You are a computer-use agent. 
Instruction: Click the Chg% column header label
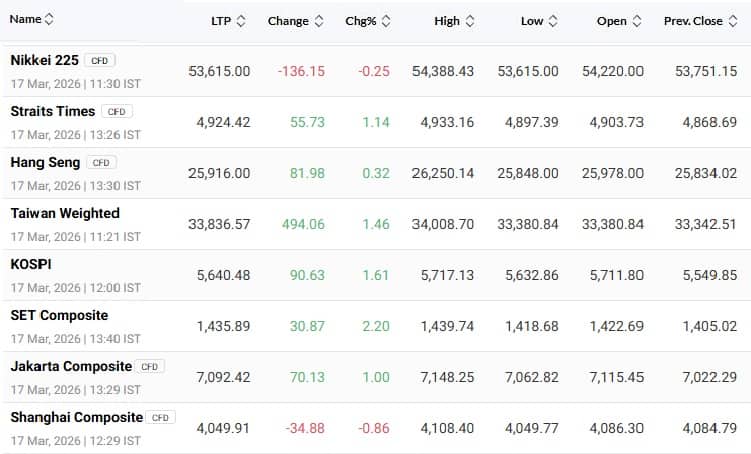(x=361, y=21)
